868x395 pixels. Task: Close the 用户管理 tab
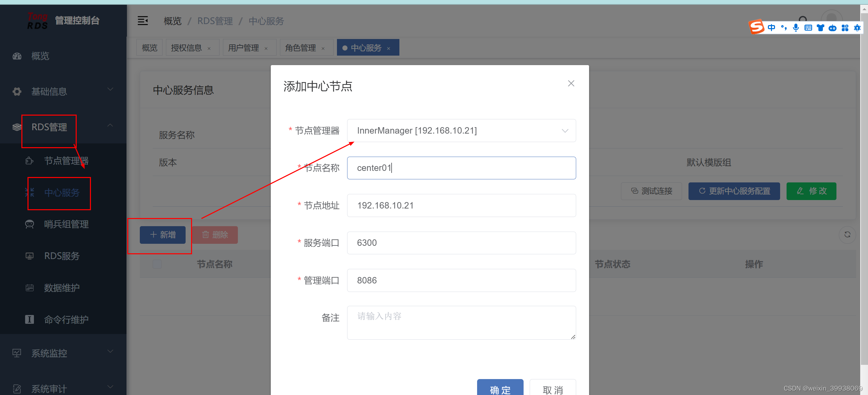(266, 48)
